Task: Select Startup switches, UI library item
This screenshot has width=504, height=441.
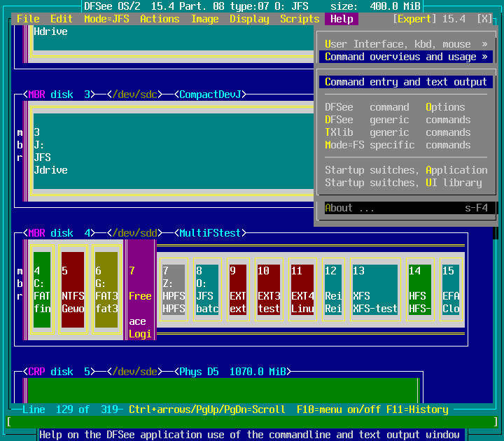Action: pyautogui.click(x=406, y=183)
